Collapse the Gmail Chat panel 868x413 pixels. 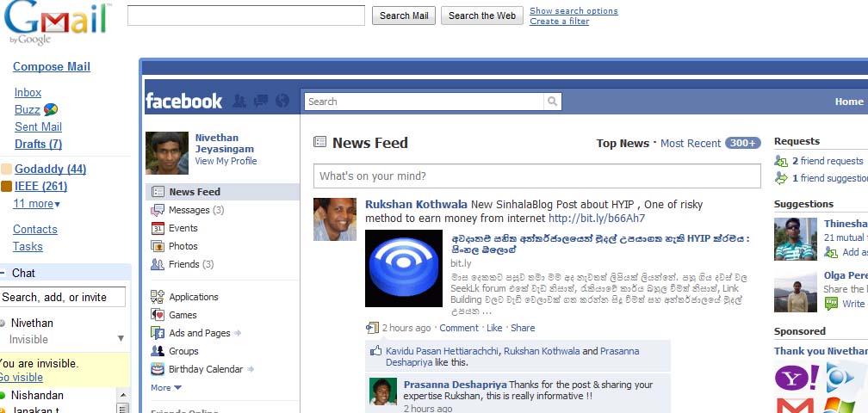click(x=3, y=273)
